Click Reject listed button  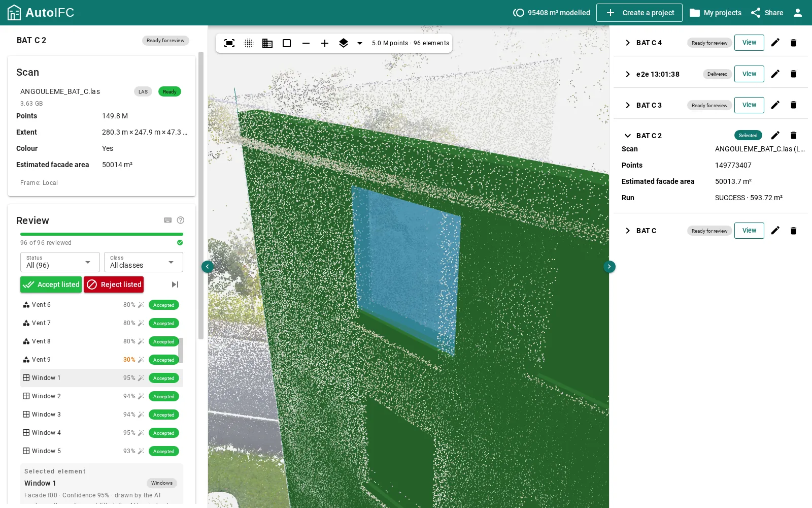[x=114, y=284]
